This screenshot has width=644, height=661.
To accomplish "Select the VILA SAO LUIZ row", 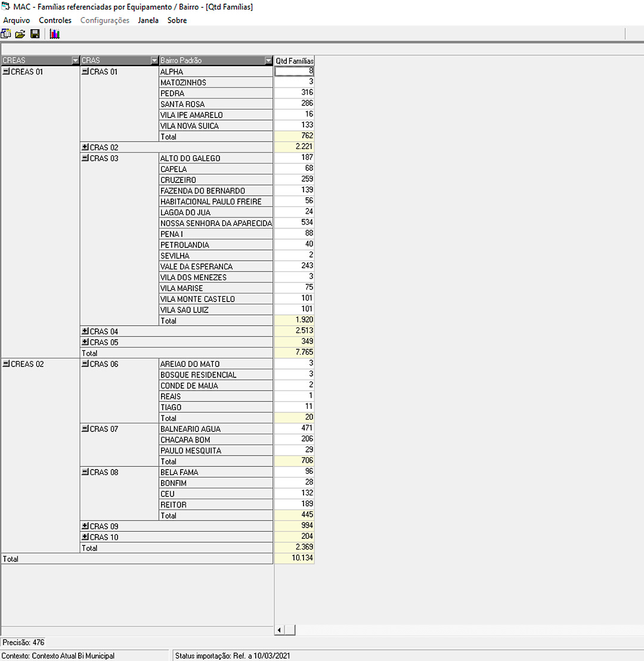I will [x=216, y=310].
